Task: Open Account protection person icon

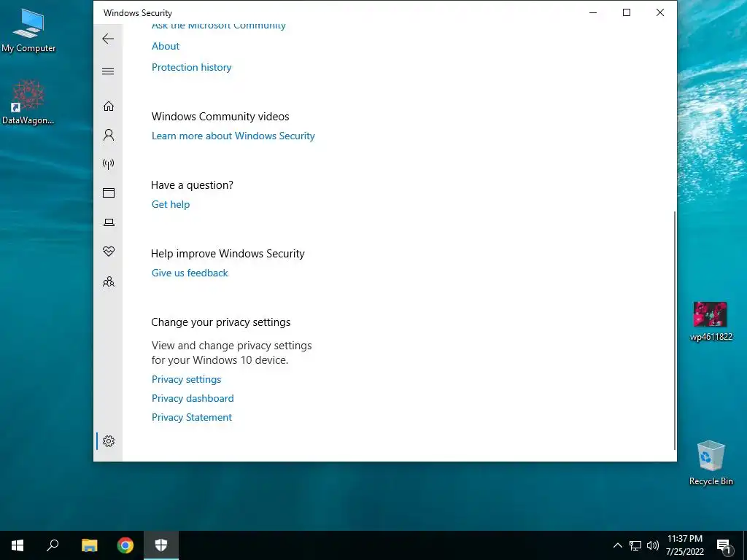Action: pyautogui.click(x=109, y=135)
